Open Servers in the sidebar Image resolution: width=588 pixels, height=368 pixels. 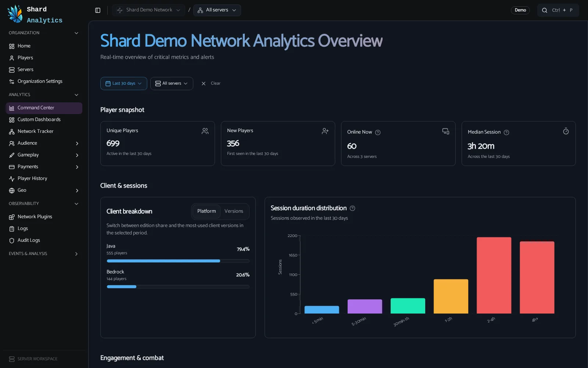point(44,70)
